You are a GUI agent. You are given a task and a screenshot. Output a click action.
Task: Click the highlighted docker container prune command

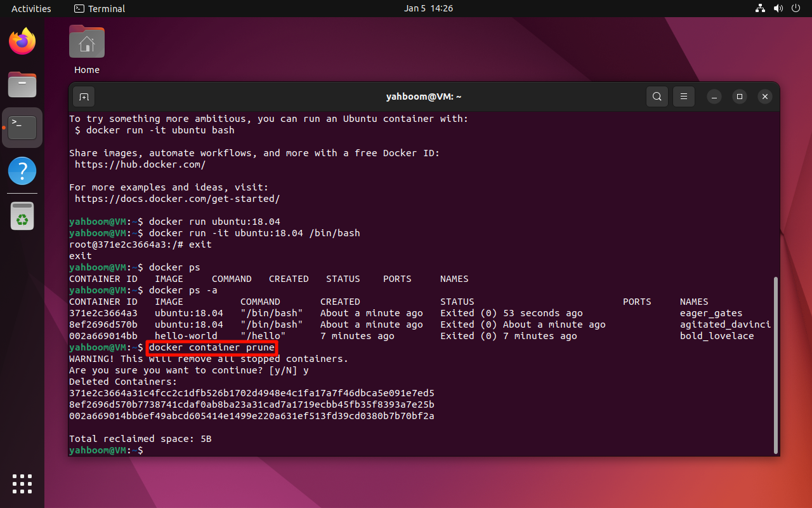211,347
